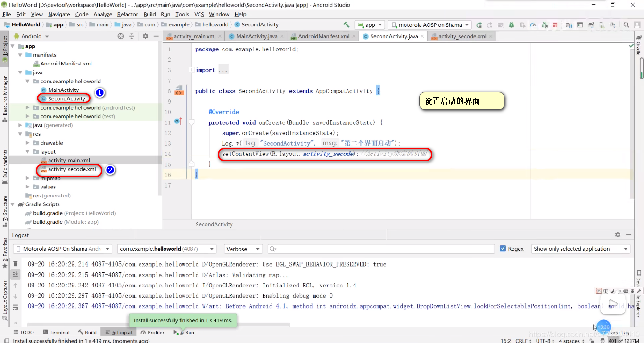Open the Terminal tool window
The image size is (644, 343).
tap(56, 332)
